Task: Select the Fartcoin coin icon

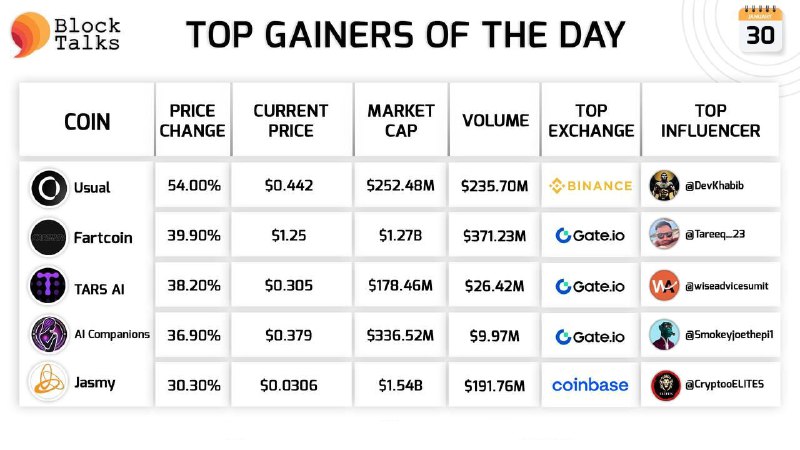Action: 48,237
